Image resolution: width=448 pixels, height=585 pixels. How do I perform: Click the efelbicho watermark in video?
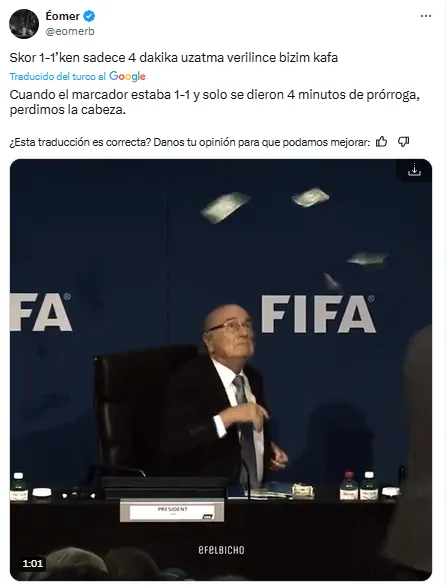coord(221,550)
